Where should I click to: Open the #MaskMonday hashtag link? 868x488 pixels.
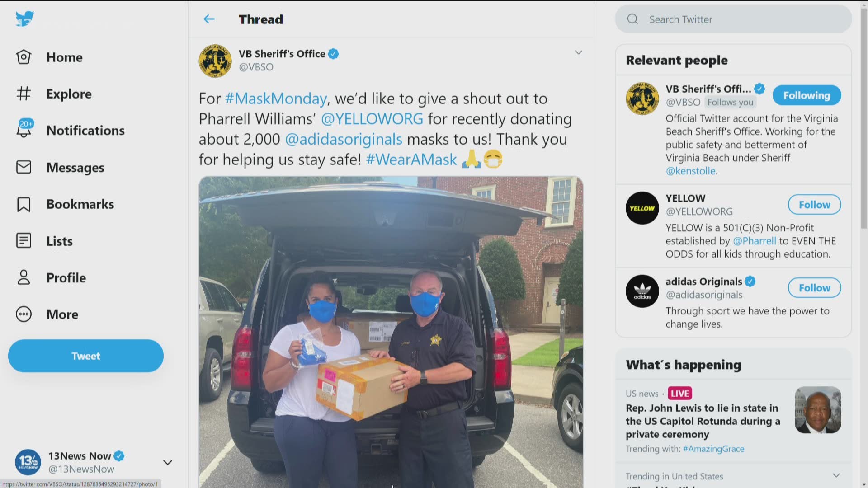click(276, 99)
